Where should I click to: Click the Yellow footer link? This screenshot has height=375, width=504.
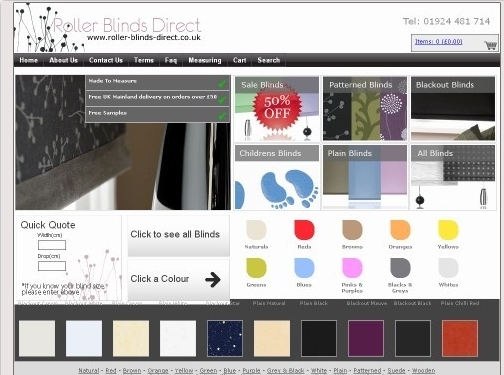coord(184,370)
